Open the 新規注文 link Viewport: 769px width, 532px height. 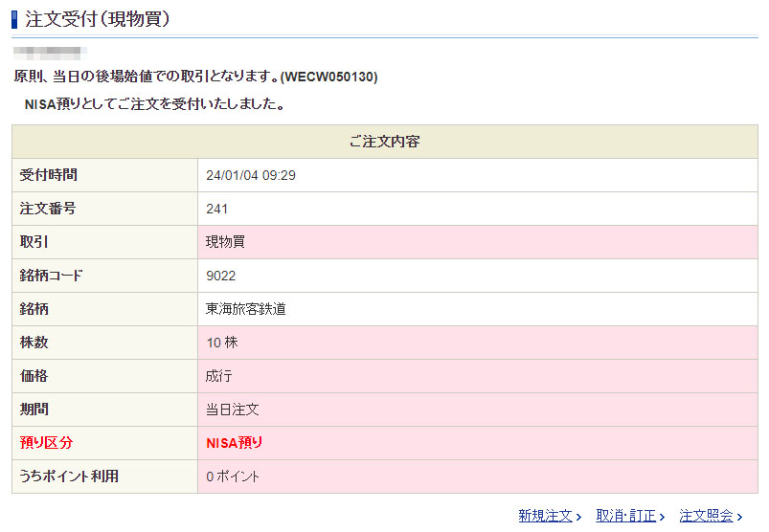pyautogui.click(x=544, y=516)
